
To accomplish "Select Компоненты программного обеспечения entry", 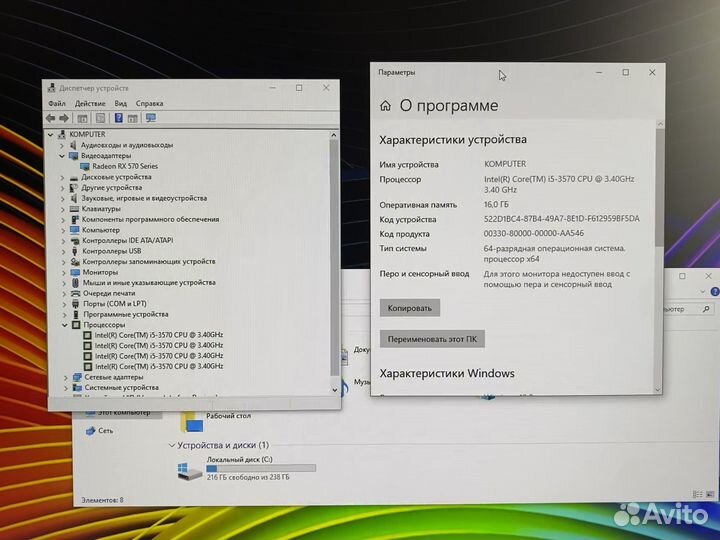I will pos(151,219).
